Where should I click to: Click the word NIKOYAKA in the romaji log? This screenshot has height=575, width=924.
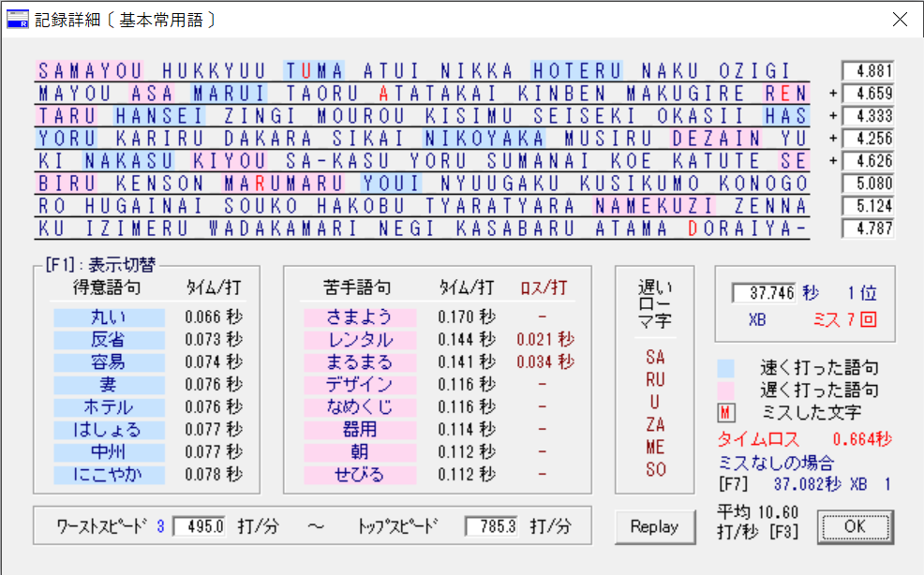coord(484,139)
